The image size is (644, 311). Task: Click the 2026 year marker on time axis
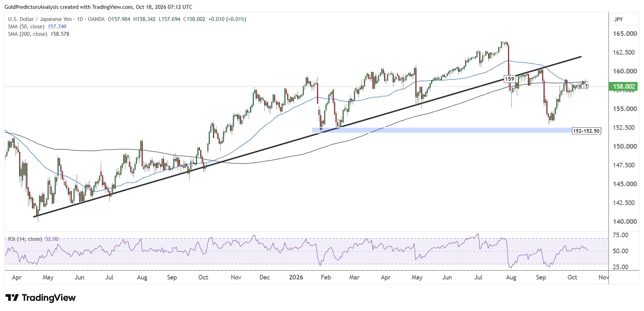click(x=296, y=277)
